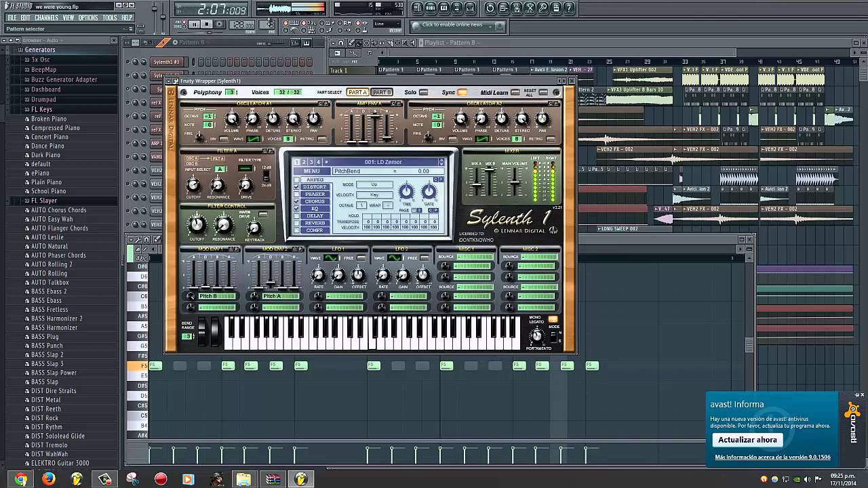Click the help question mark icon
Screen dimensions: 868x488
pos(570,8)
